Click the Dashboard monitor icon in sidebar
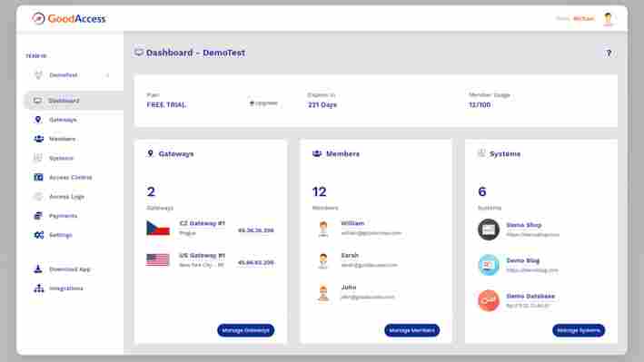The height and width of the screenshot is (362, 644). 38,101
